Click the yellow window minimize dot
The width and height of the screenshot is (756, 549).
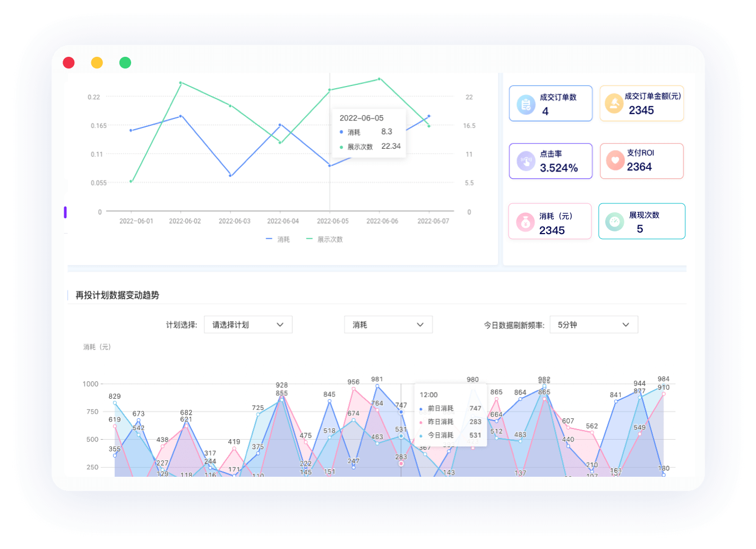coord(97,63)
